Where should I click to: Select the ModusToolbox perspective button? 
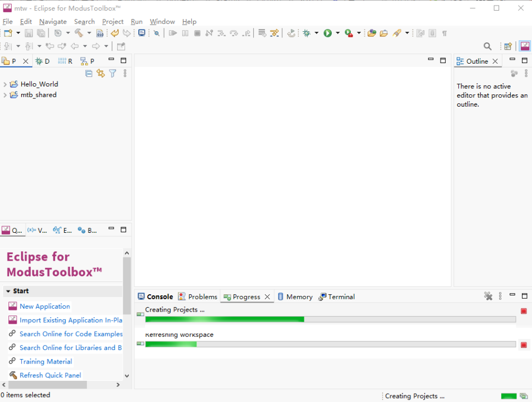525,46
